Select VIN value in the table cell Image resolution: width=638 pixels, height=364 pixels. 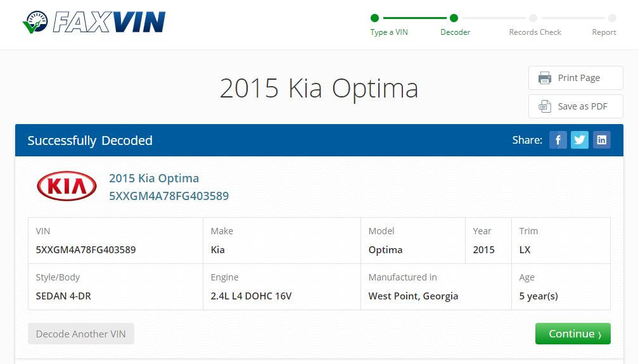click(x=86, y=249)
